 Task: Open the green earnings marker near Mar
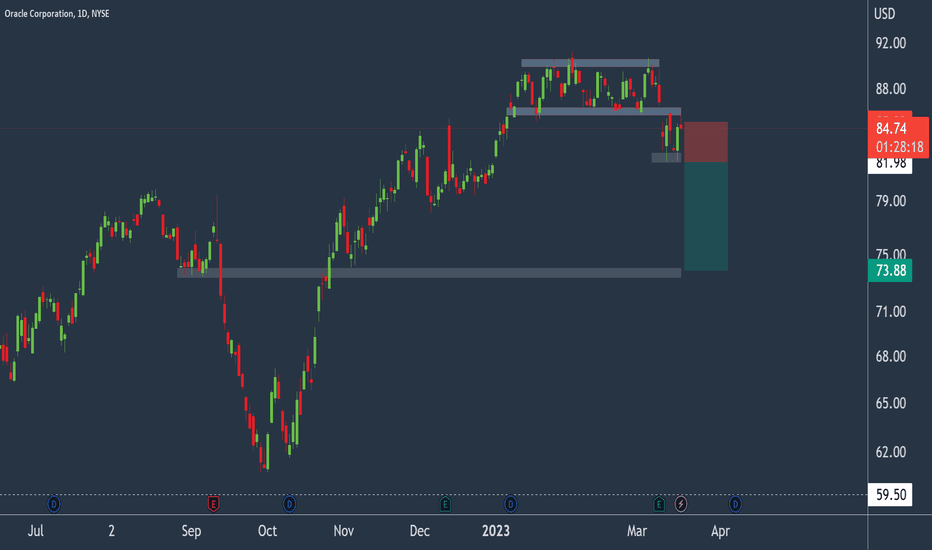[x=659, y=505]
